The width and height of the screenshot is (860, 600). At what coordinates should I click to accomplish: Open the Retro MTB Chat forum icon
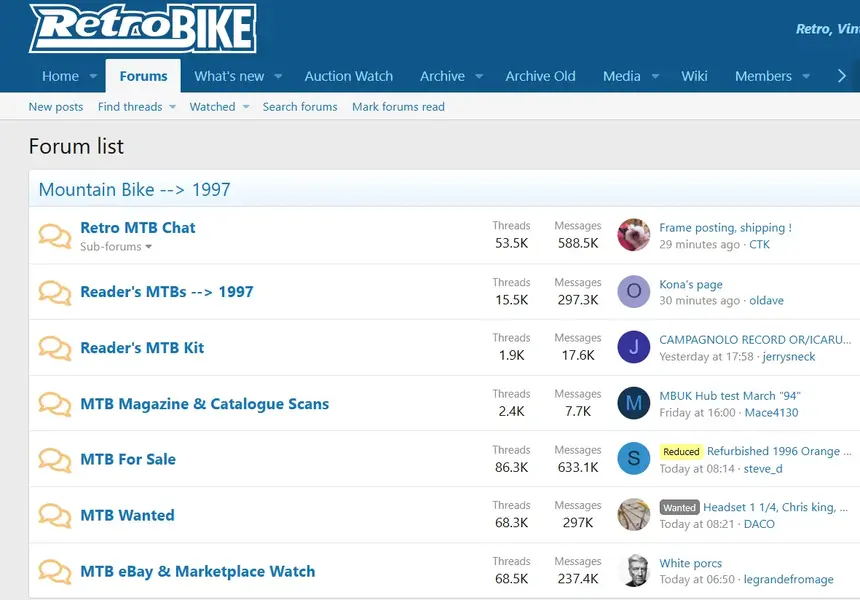pos(55,236)
